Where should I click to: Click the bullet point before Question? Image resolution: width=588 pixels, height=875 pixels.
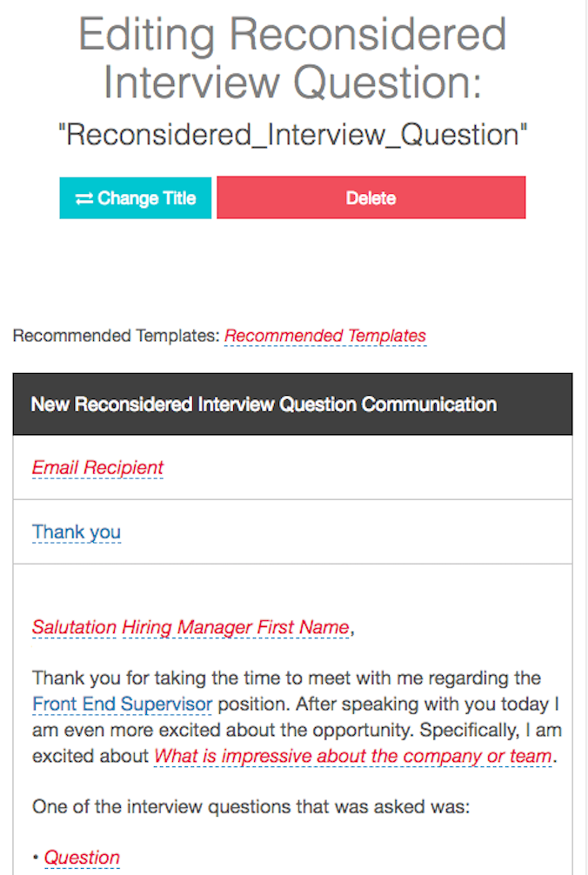point(37,858)
